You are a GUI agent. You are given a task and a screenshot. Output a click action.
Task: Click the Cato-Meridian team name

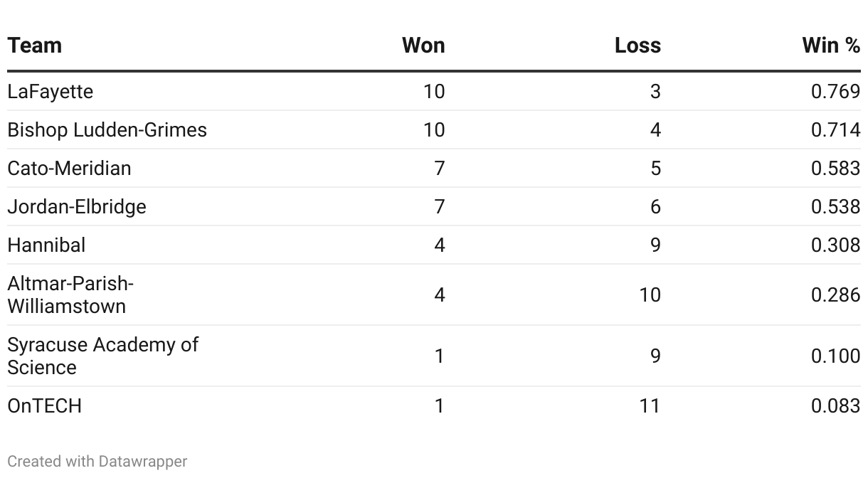[70, 169]
